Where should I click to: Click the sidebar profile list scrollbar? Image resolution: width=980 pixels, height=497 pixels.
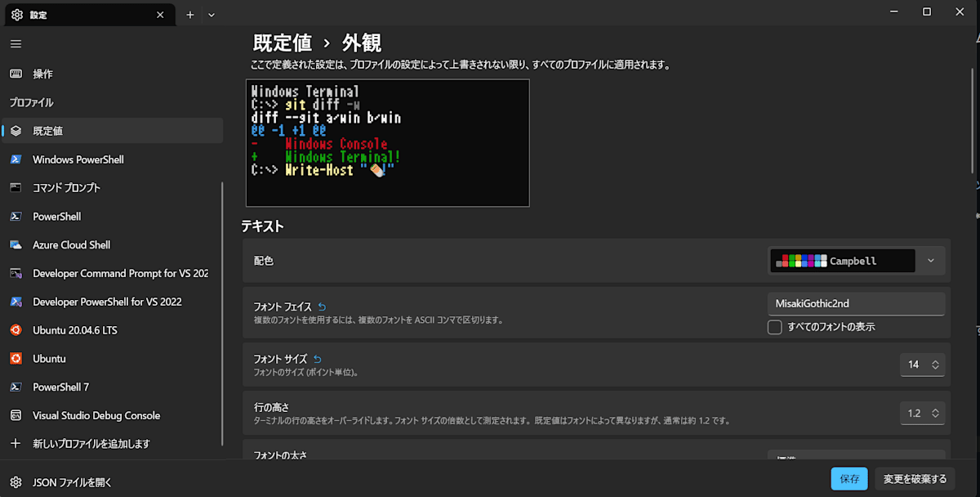223,314
